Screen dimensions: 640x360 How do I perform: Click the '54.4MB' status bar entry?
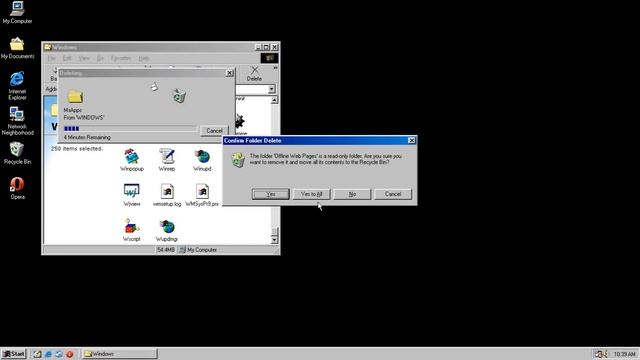tap(166, 250)
